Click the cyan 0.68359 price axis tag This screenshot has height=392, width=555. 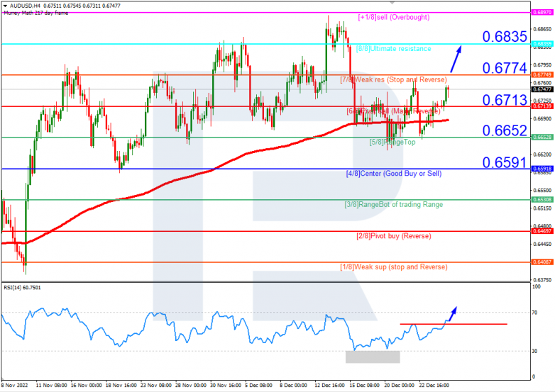point(542,44)
